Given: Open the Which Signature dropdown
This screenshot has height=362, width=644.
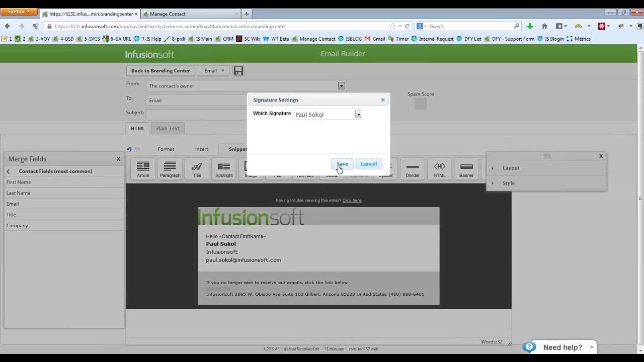Looking at the screenshot, I should [359, 115].
